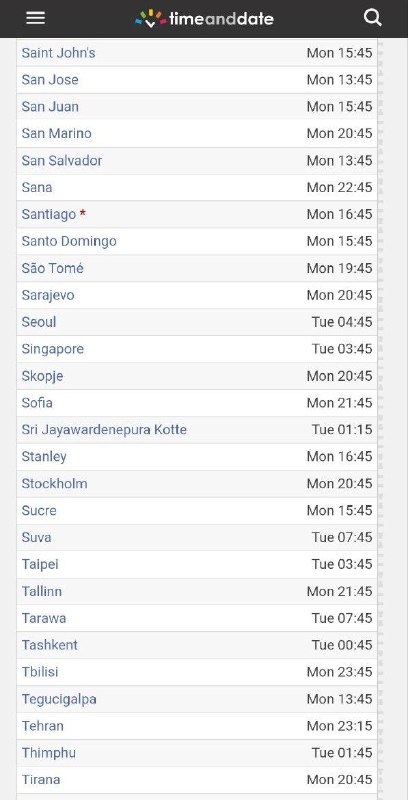
Task: Click the Singapore link
Action: 53,349
